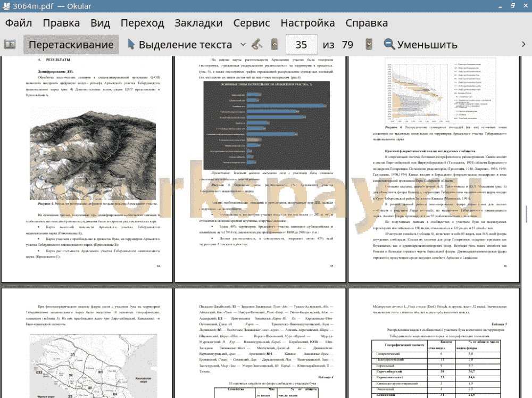Click the page number field showing 35
Viewport: 532px width, 398px height.
point(301,45)
